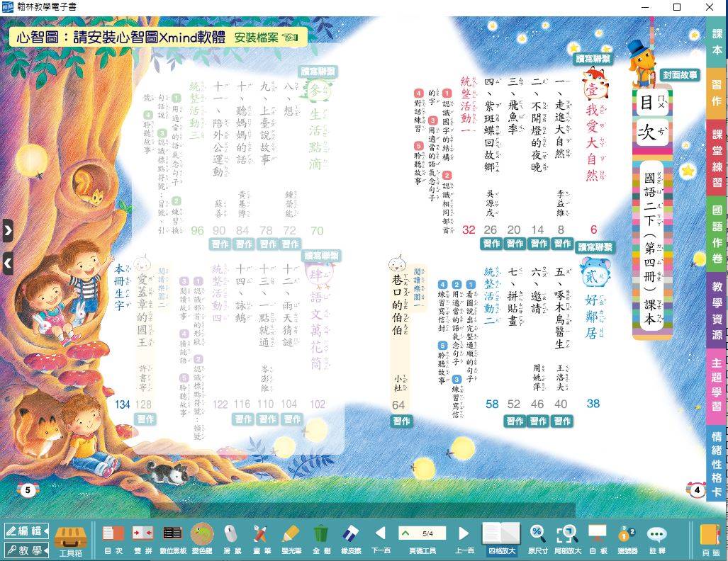Open the 國語作卷 side tab
Screen dimensions: 728x561
click(717, 234)
